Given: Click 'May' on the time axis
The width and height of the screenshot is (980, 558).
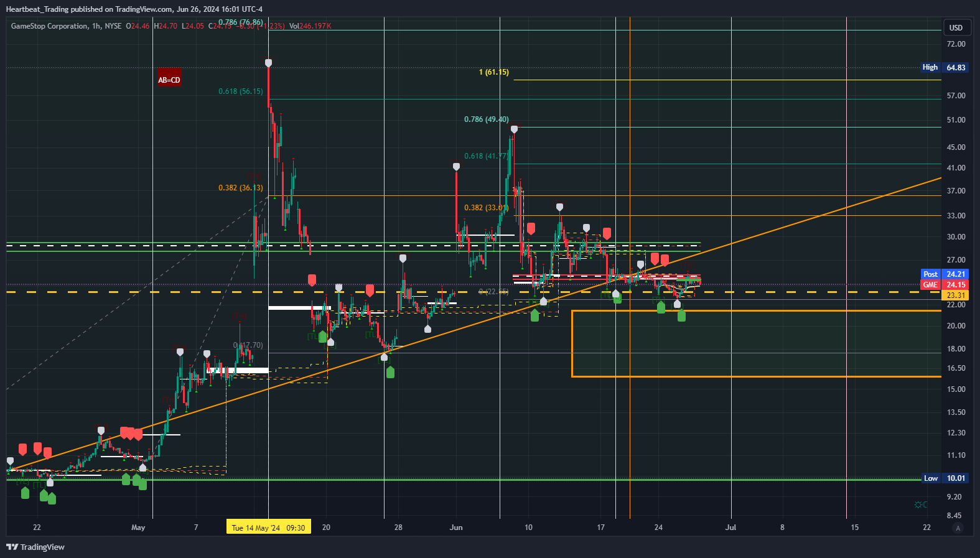Looking at the screenshot, I should coord(138,528).
